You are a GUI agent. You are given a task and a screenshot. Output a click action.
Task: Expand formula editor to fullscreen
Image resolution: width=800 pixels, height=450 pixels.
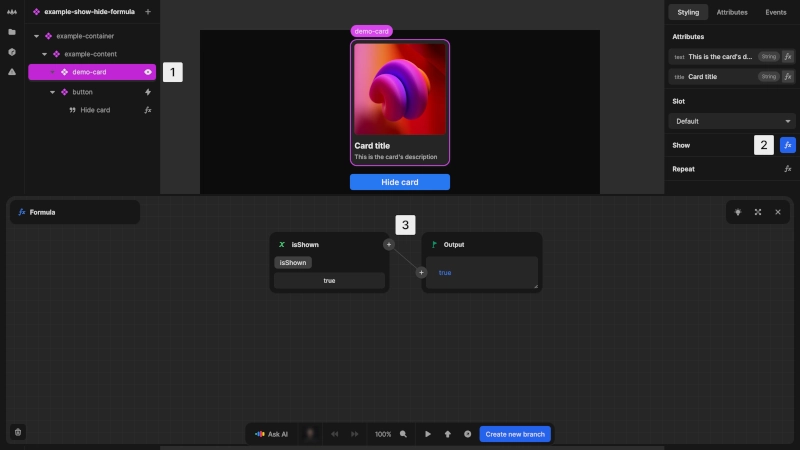tap(758, 212)
